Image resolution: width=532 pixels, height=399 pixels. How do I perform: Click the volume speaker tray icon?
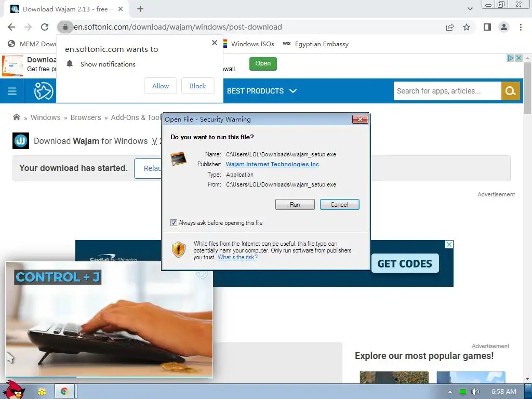coord(475,392)
